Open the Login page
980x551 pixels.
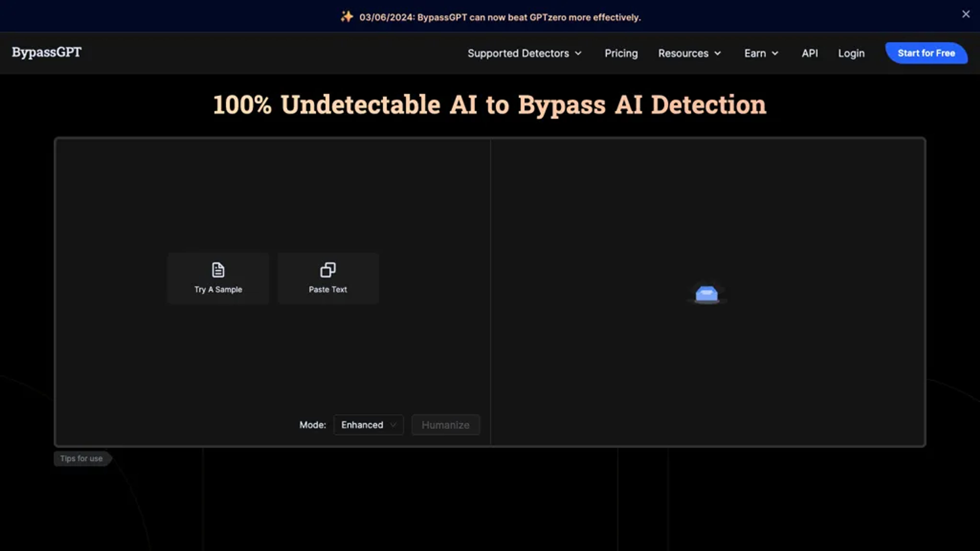851,53
